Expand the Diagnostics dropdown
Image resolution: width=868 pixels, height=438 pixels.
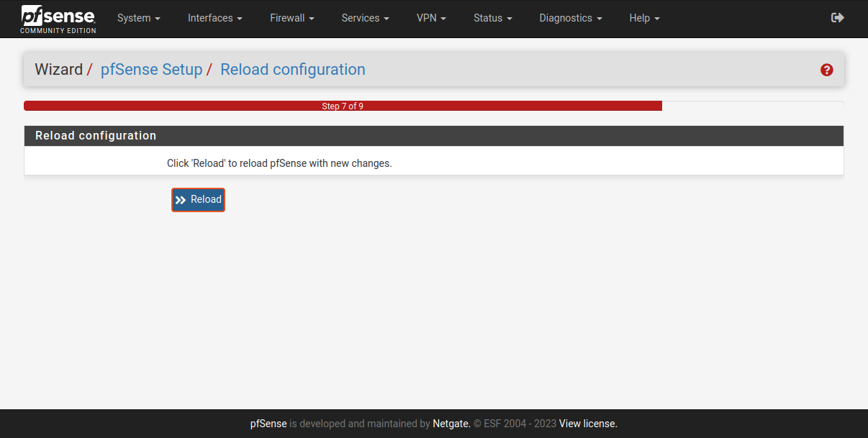570,18
